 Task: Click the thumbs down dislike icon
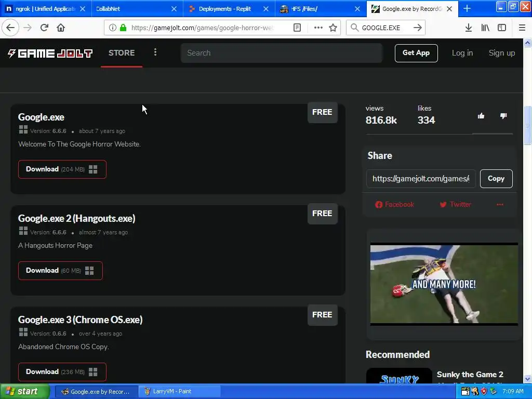(x=503, y=116)
